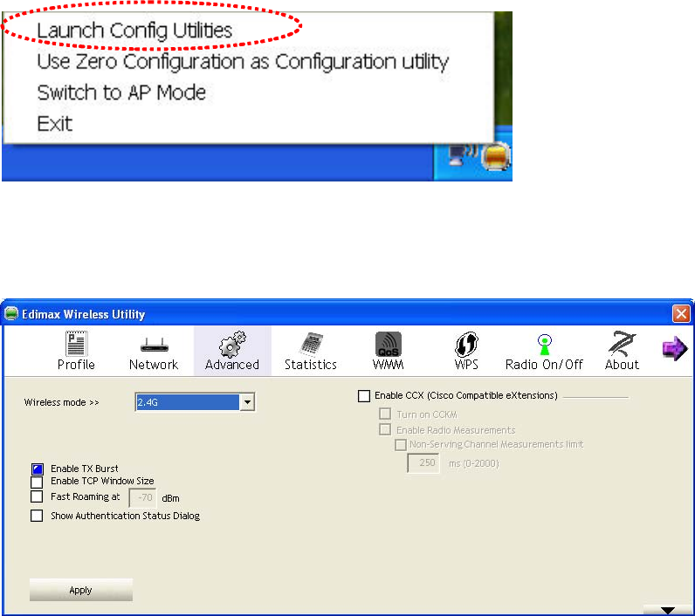Image resolution: width=695 pixels, height=616 pixels.
Task: Select Use Zero Configuration as Configuration utility
Action: (x=243, y=62)
